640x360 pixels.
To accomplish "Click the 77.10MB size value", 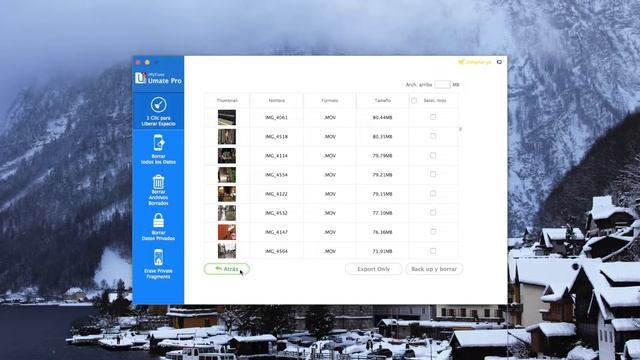I will coord(382,213).
